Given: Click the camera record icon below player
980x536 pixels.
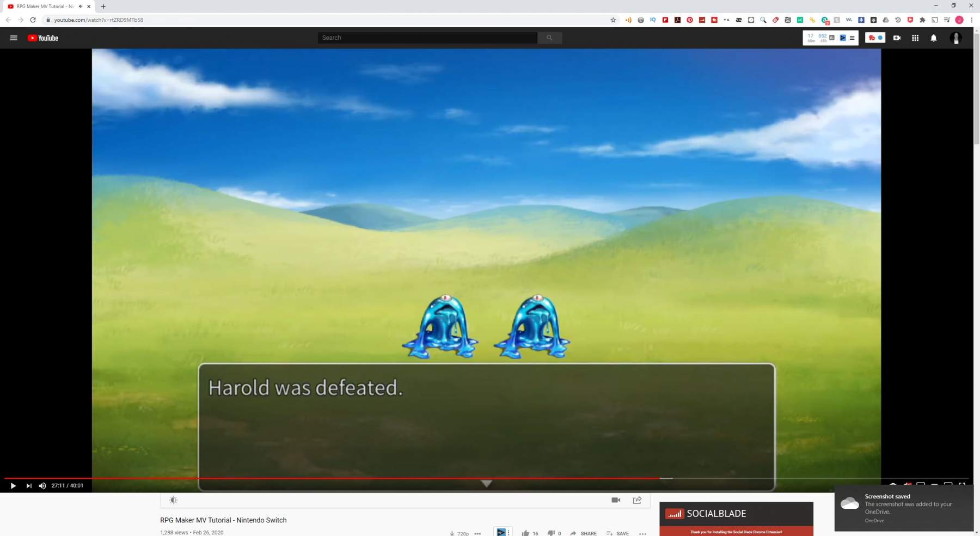Looking at the screenshot, I should (x=616, y=500).
